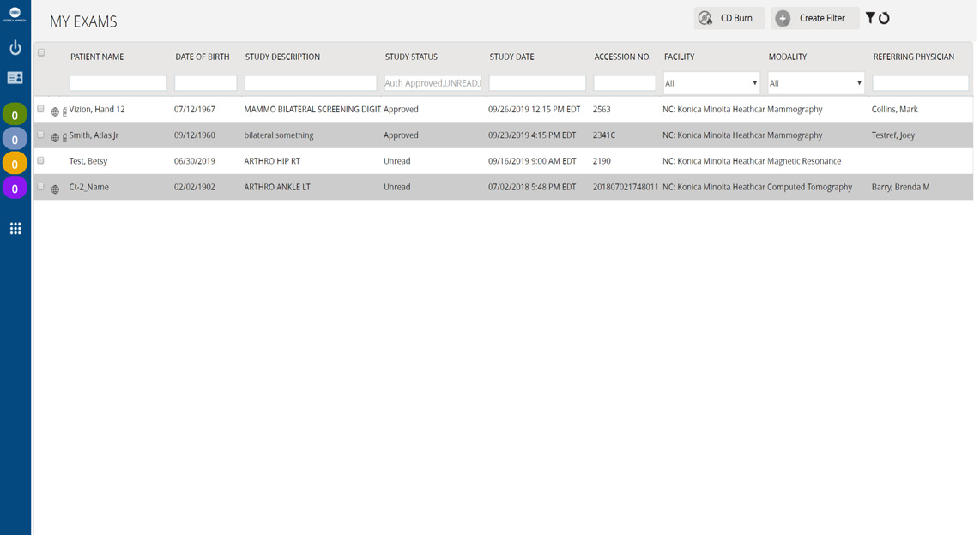Focus the Date of Birth filter field

[x=206, y=83]
